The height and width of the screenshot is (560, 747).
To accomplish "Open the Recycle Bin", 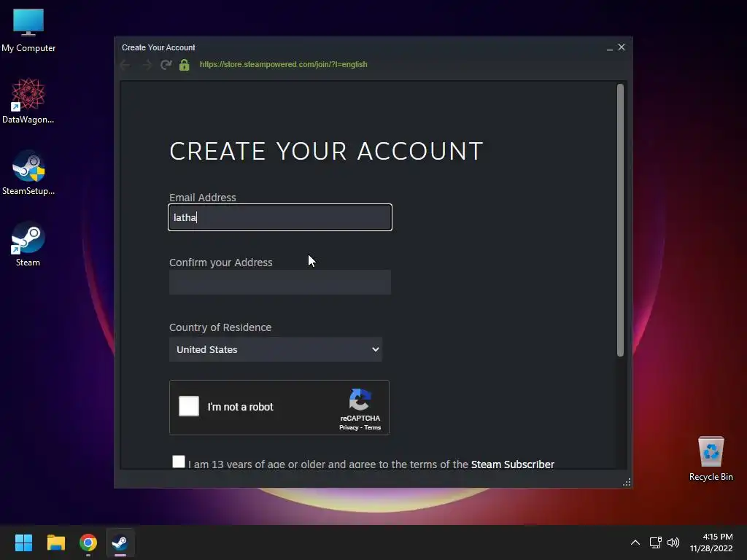I will [711, 458].
